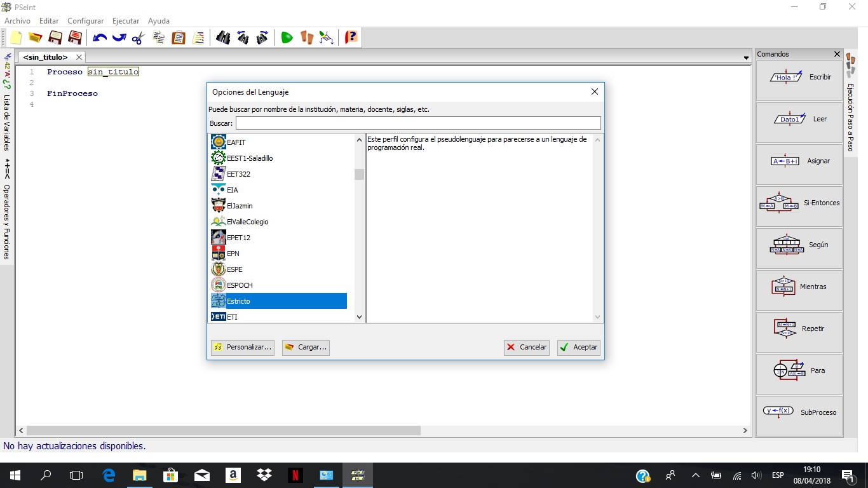Select the EIA profile
Image resolution: width=868 pixels, height=488 pixels.
pos(278,190)
